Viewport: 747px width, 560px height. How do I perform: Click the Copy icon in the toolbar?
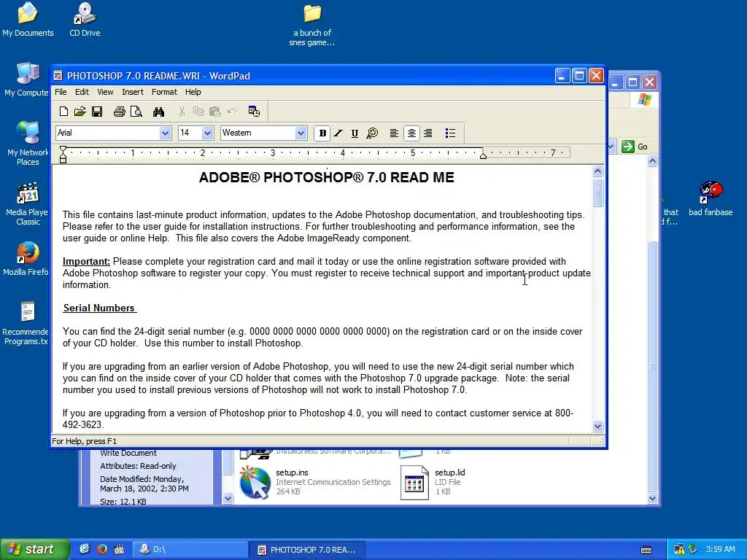pyautogui.click(x=198, y=112)
